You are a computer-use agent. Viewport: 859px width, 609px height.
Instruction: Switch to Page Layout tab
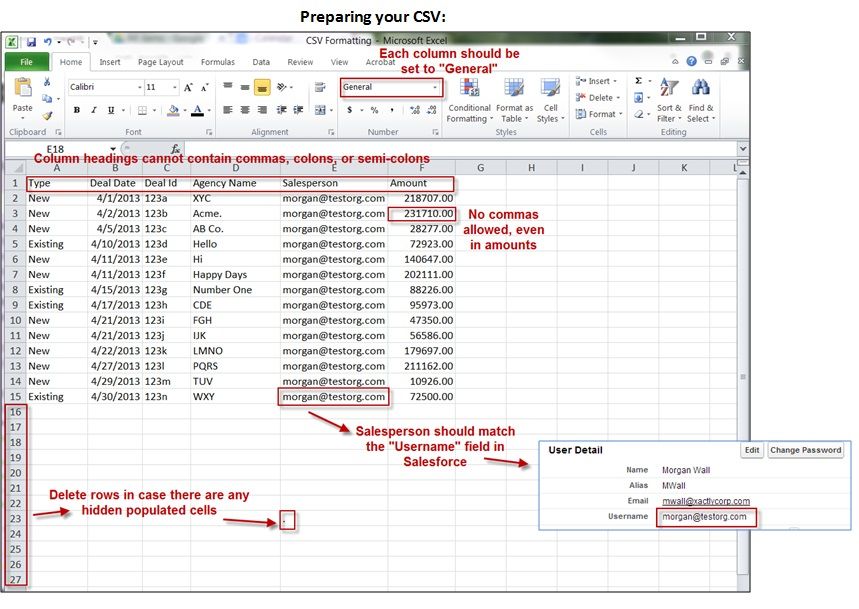click(161, 62)
